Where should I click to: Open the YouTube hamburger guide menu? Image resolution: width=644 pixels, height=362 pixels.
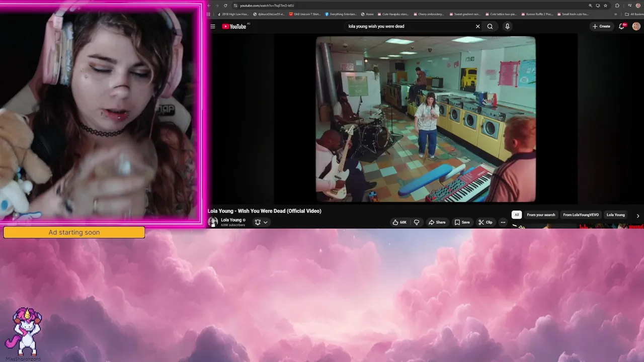(213, 26)
